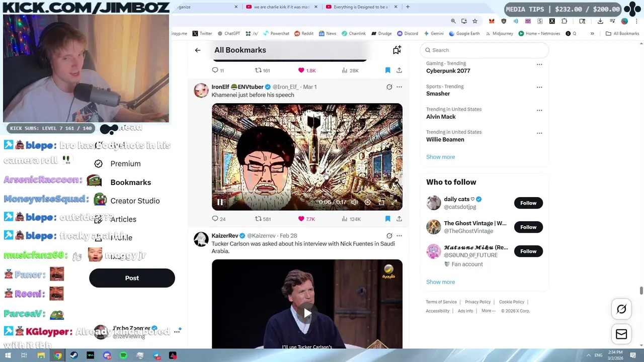The image size is (644, 362).
Task: Open more options for Smasher trend
Action: click(x=539, y=87)
